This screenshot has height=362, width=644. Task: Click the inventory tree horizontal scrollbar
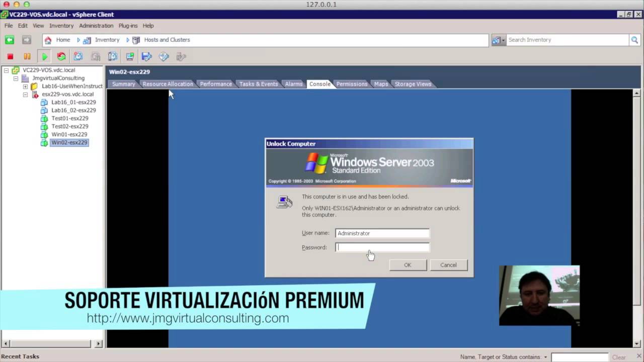point(52,344)
